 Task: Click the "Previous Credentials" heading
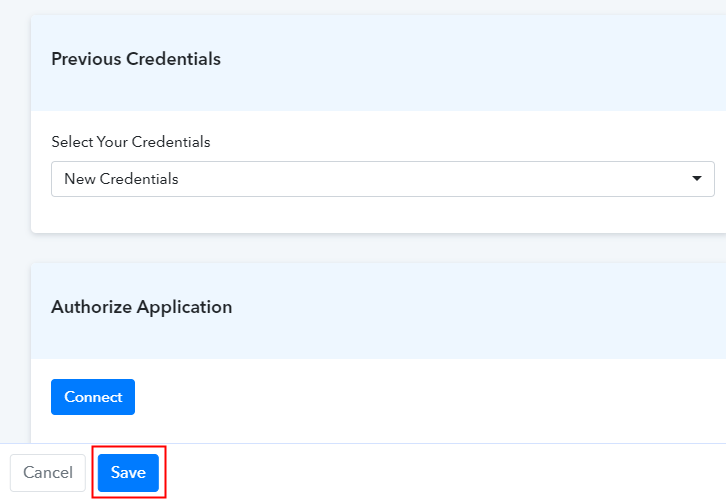(136, 59)
